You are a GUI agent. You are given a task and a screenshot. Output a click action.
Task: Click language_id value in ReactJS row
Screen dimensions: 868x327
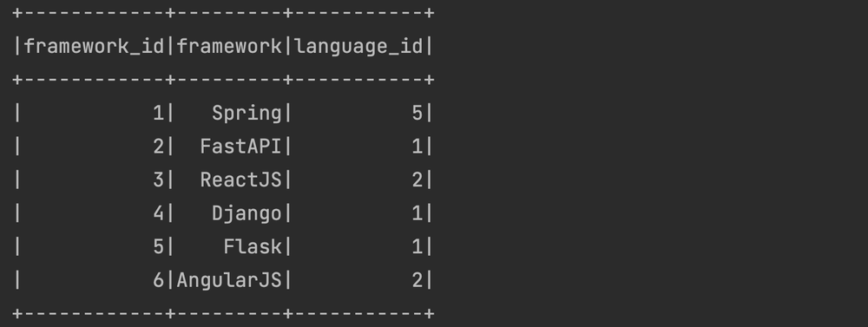click(418, 180)
